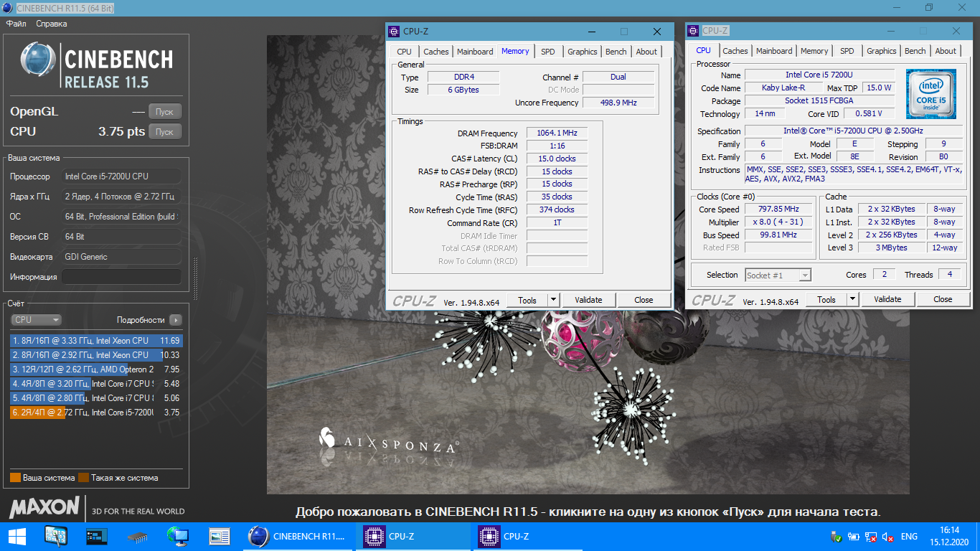This screenshot has height=551, width=980.
Task: Open the Windows Start menu
Action: click(x=17, y=536)
